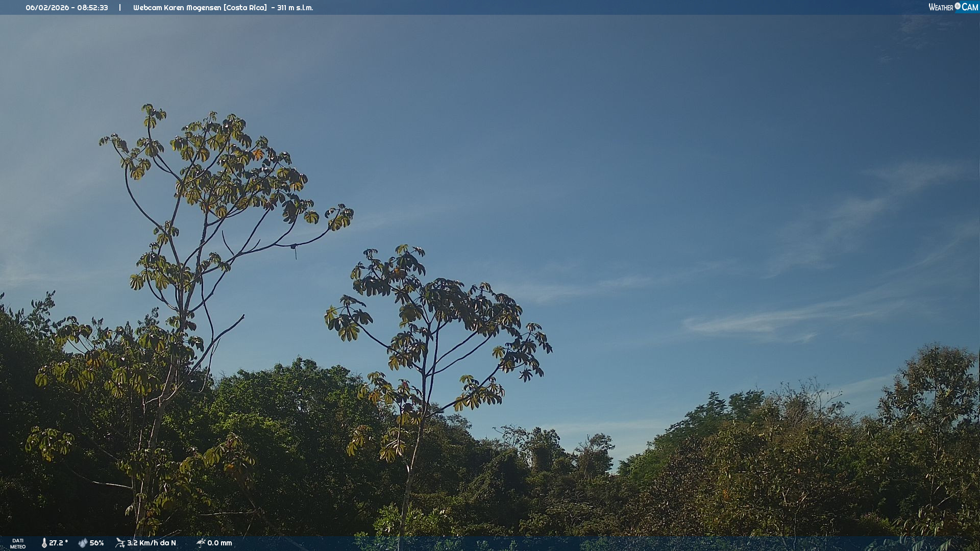Click the thermometer temperature icon

point(44,543)
